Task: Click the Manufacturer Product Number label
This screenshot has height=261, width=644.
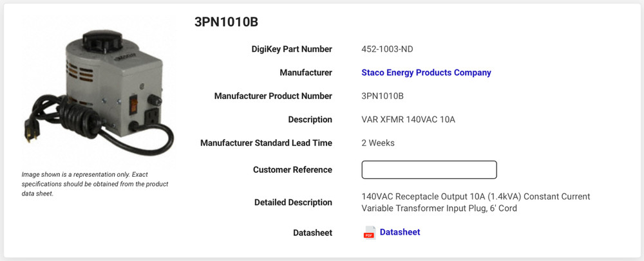Action: point(273,96)
